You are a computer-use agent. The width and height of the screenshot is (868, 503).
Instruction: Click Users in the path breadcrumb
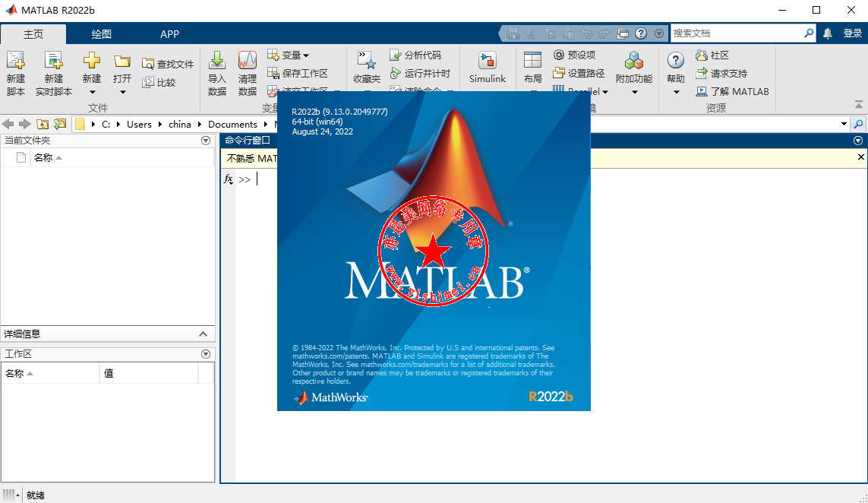point(139,124)
